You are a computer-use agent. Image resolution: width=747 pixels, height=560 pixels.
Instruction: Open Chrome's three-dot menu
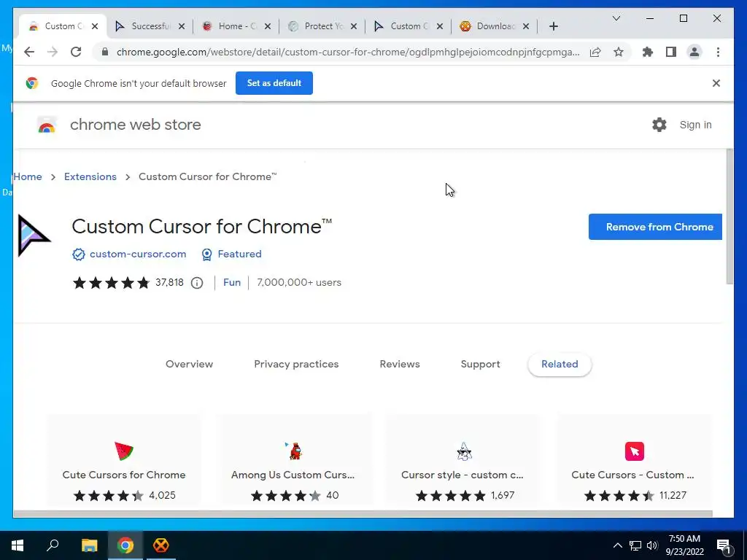click(718, 52)
